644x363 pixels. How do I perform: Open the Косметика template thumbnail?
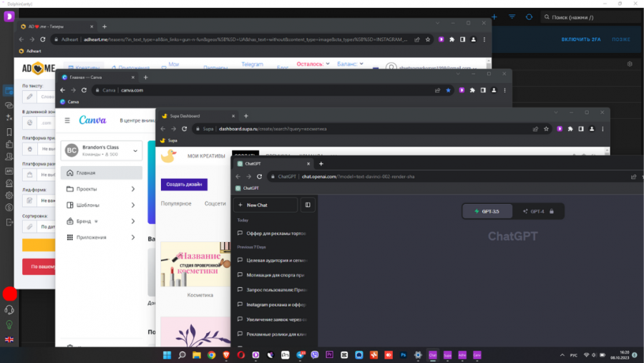click(x=195, y=264)
